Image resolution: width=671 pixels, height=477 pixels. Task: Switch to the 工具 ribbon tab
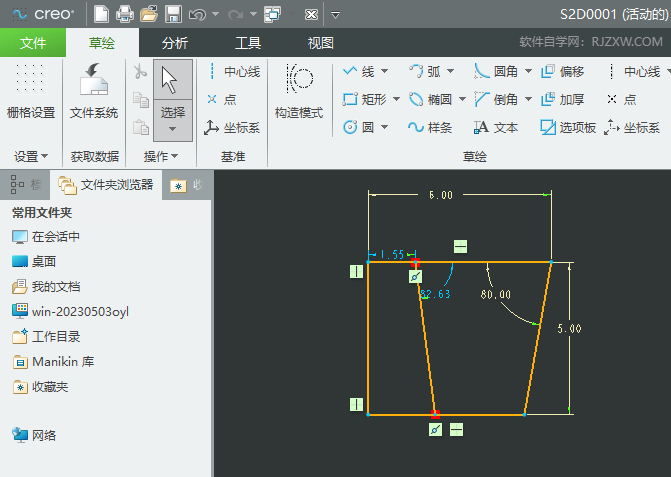[x=248, y=43]
